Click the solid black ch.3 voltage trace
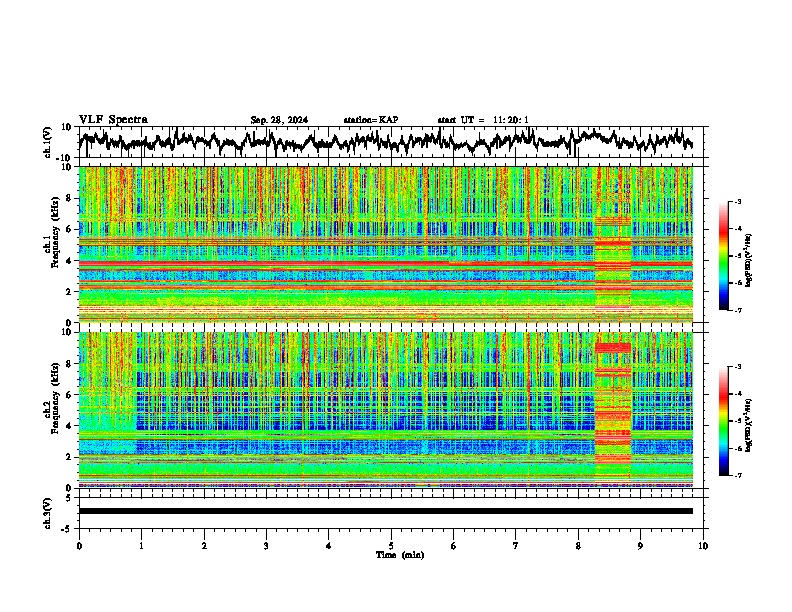 pos(386,511)
